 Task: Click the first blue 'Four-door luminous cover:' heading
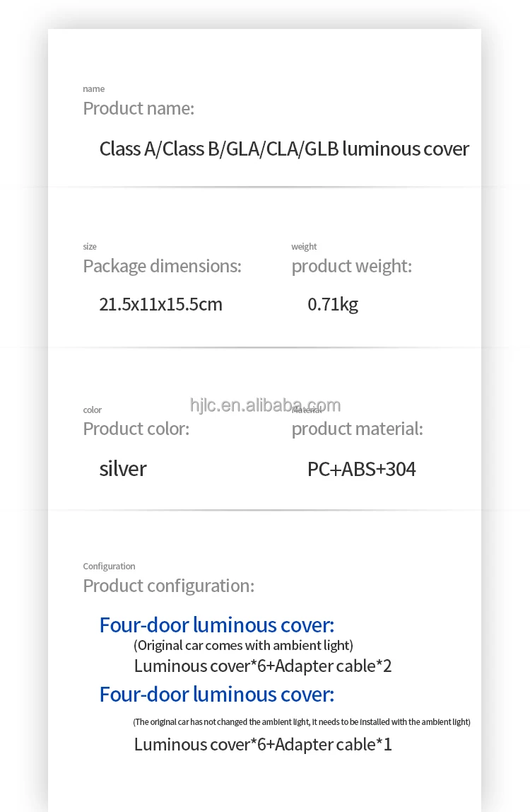click(216, 625)
